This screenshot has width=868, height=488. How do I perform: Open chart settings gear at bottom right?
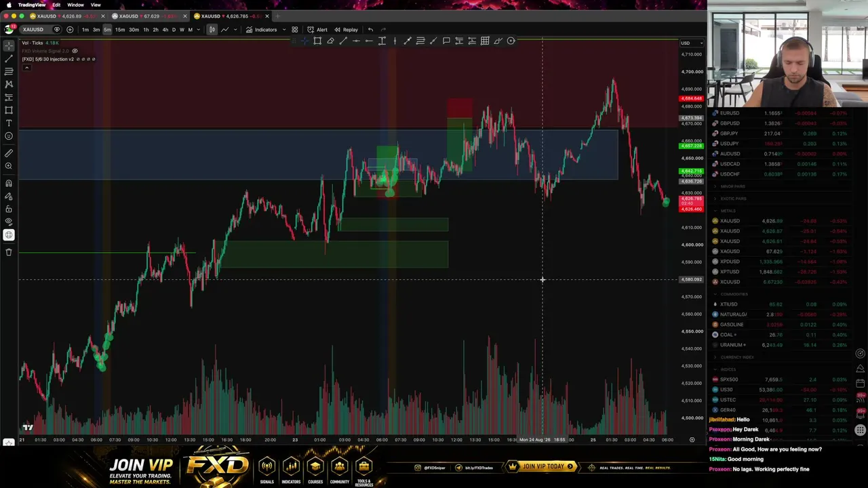click(692, 440)
